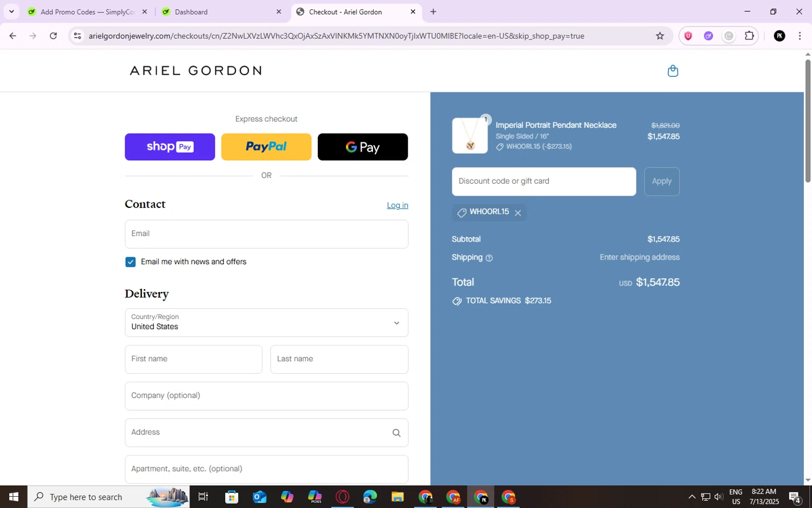Open Microsoft Store from taskbar
The height and width of the screenshot is (508, 812).
tap(232, 497)
